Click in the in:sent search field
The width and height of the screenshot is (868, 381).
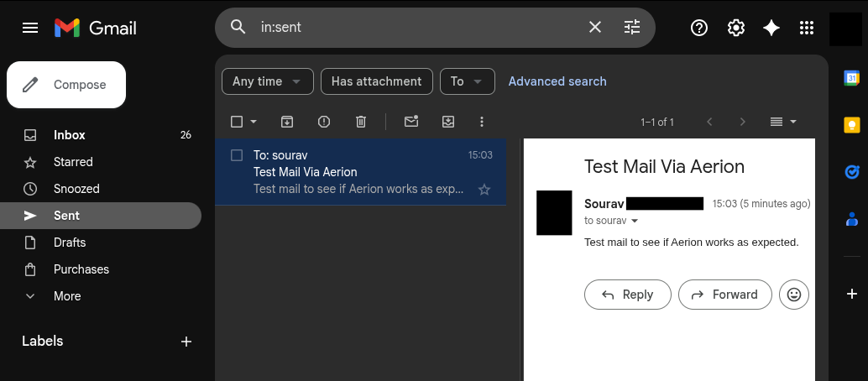point(418,27)
